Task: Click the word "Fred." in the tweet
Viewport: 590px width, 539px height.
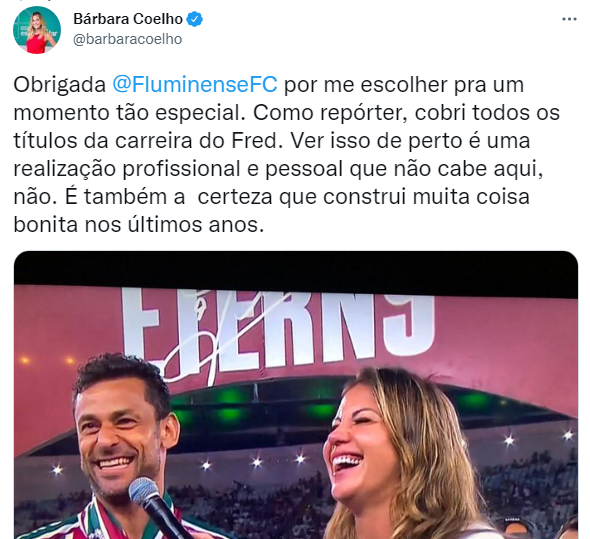Action: (x=257, y=141)
